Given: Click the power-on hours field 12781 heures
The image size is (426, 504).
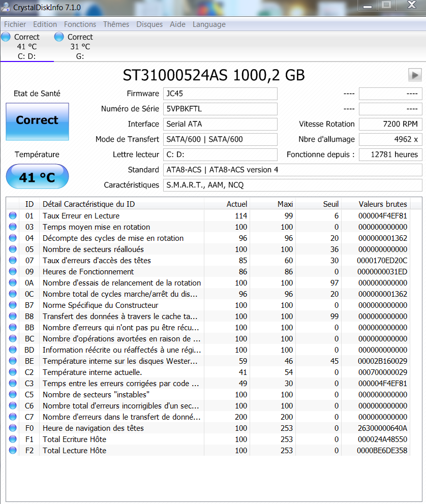Looking at the screenshot, I should 390,154.
